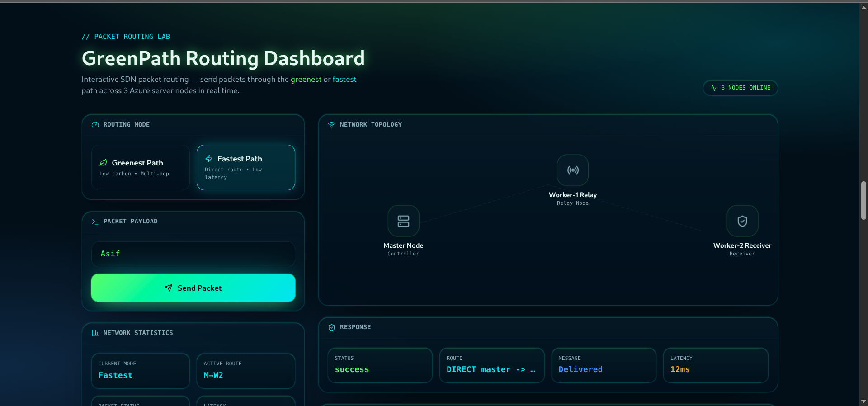The width and height of the screenshot is (868, 406).
Task: Click the Worker-1 Relay broadcast icon
Action: 573,170
